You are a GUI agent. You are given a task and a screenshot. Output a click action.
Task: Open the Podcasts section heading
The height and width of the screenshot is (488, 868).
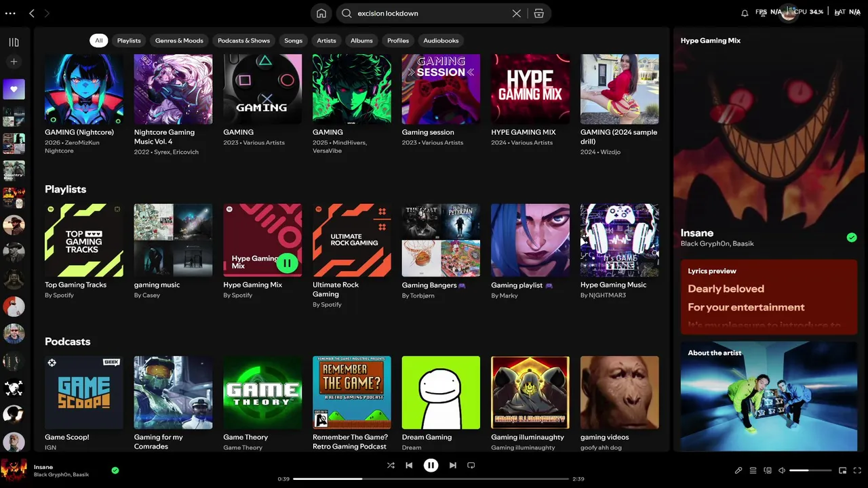tap(67, 342)
